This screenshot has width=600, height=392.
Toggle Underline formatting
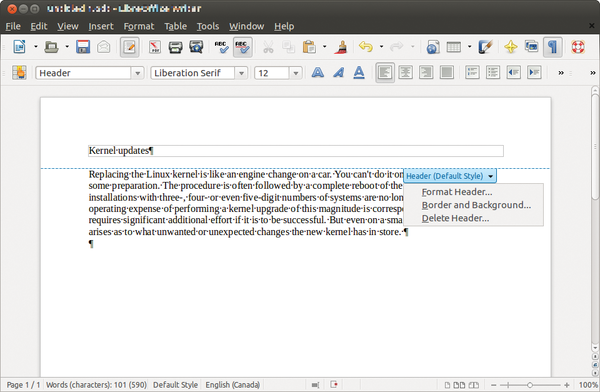tap(359, 72)
